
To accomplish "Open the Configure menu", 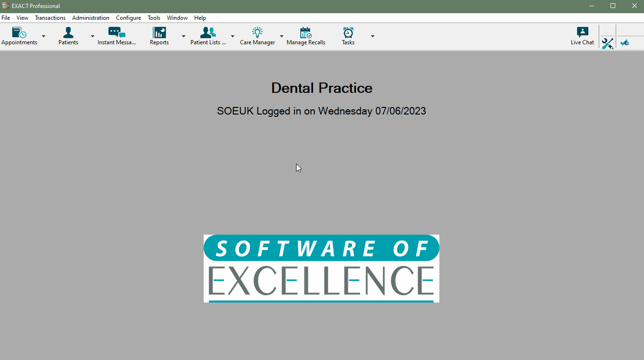I will pos(128,18).
